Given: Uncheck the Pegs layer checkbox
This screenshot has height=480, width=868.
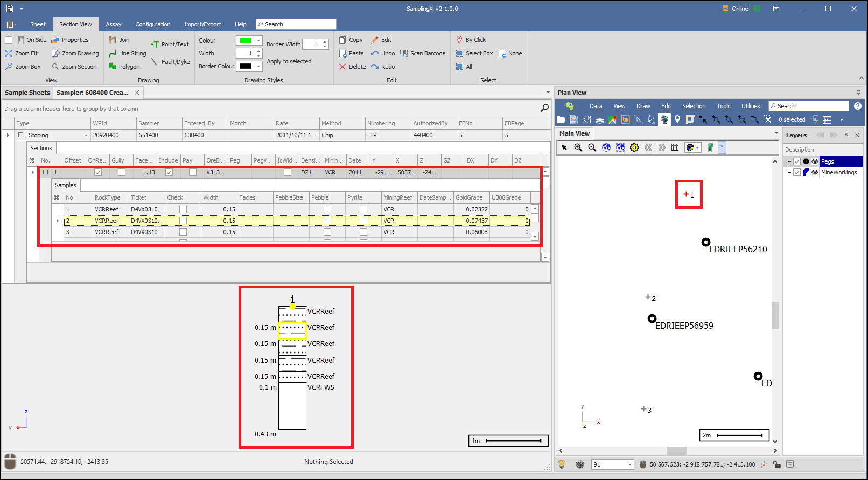Looking at the screenshot, I should 797,161.
